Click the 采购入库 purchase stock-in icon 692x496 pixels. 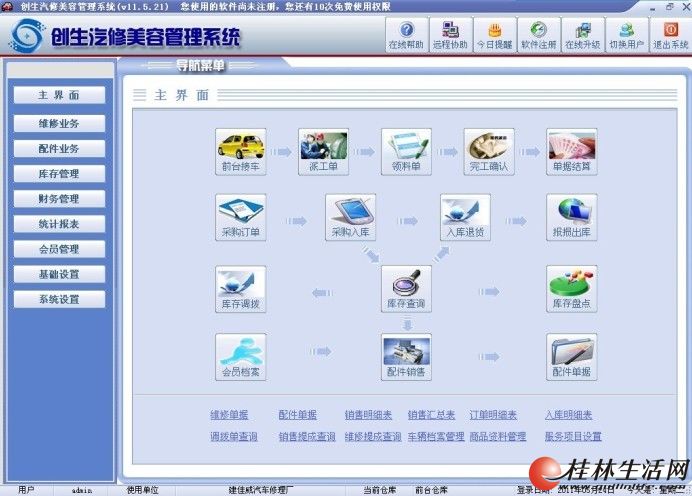click(350, 217)
